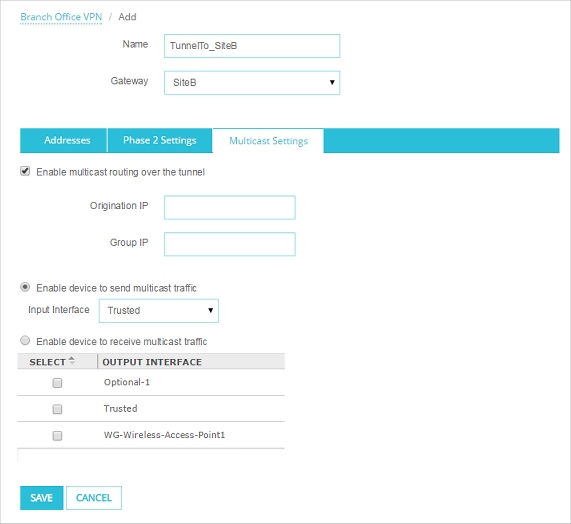Sort by the SELECT column arrows
The height and width of the screenshot is (524, 571).
72,361
